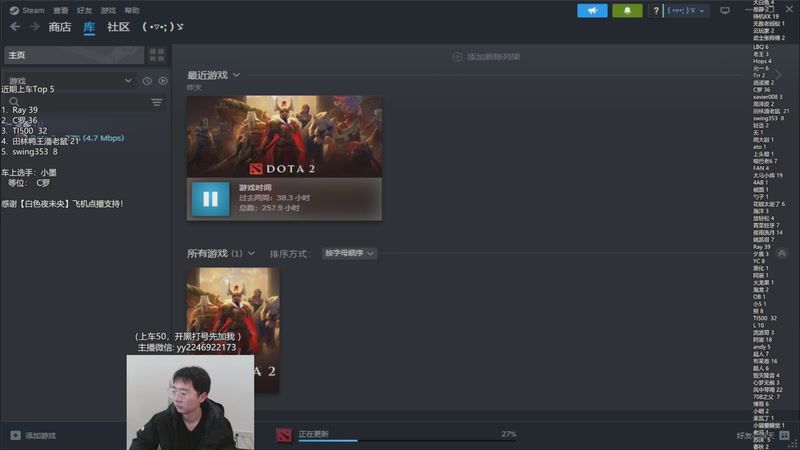Image resolution: width=800 pixels, height=450 pixels.
Task: Open the 游戏 menu
Action: click(108, 10)
